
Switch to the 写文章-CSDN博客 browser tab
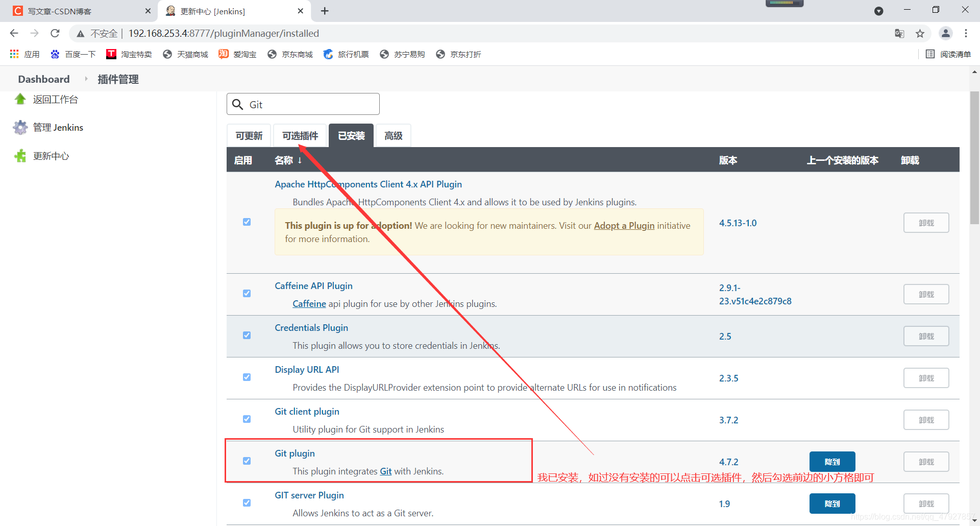coord(79,11)
